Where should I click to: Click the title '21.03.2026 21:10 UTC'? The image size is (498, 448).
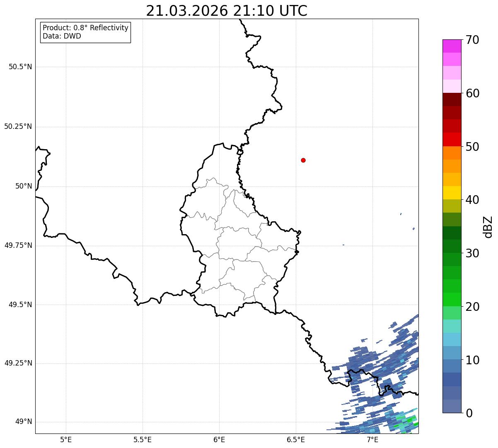[x=227, y=11]
